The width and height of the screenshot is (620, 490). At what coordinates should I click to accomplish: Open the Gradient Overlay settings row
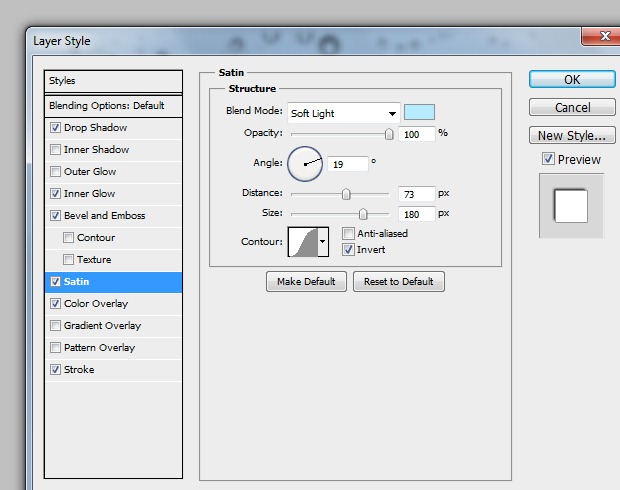tap(113, 325)
